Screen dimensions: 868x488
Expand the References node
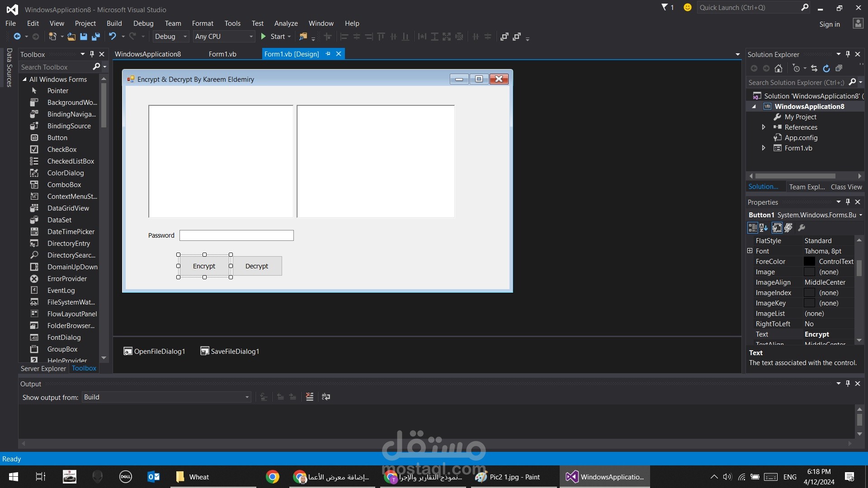click(x=764, y=127)
